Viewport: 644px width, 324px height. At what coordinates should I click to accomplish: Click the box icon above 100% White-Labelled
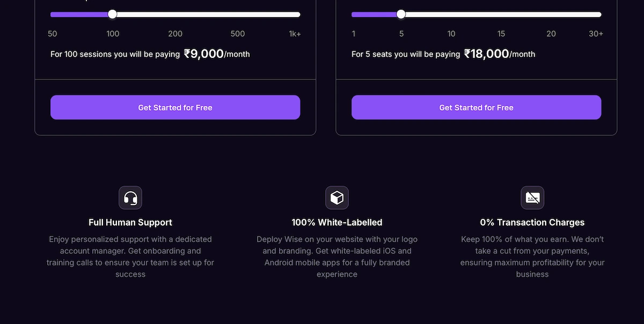tap(337, 198)
